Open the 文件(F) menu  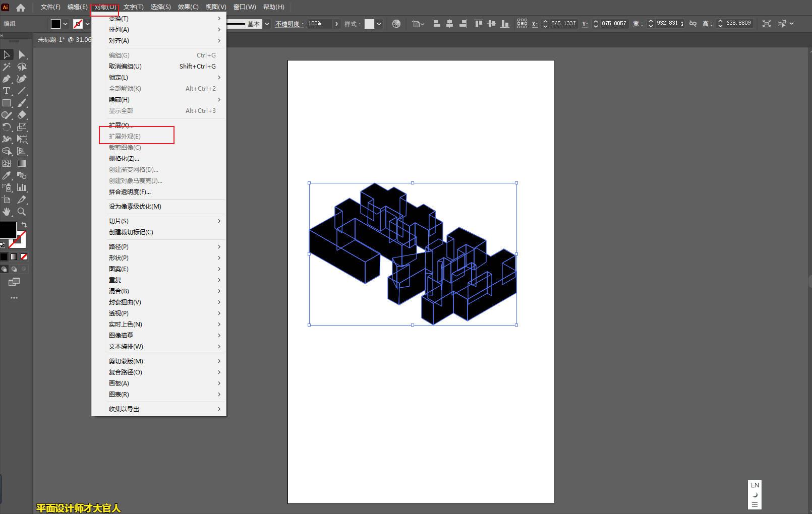click(50, 7)
